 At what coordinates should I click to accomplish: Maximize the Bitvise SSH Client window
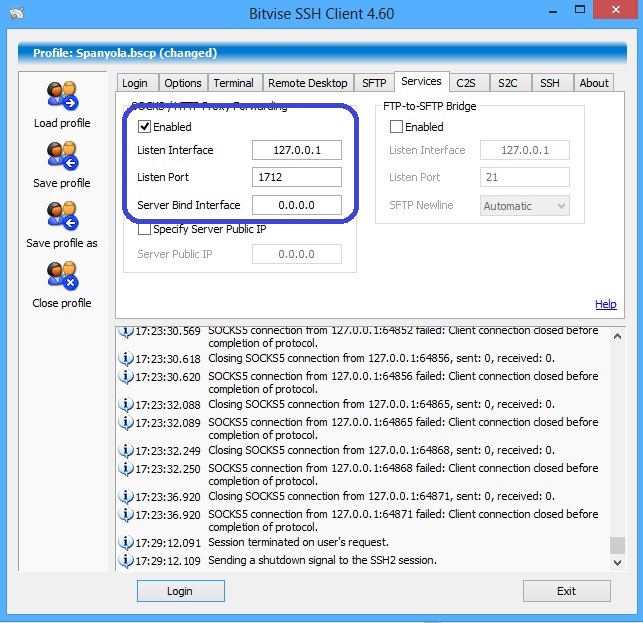[x=580, y=10]
